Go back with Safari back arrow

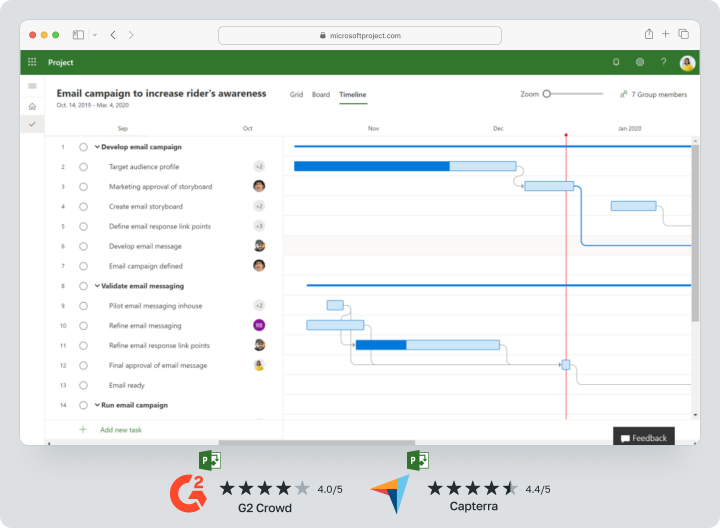point(113,35)
